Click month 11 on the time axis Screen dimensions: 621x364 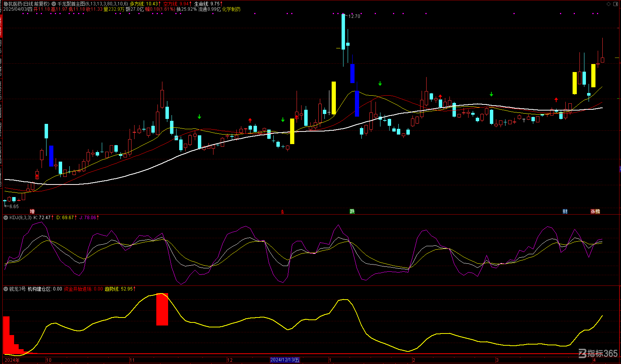click(x=132, y=360)
